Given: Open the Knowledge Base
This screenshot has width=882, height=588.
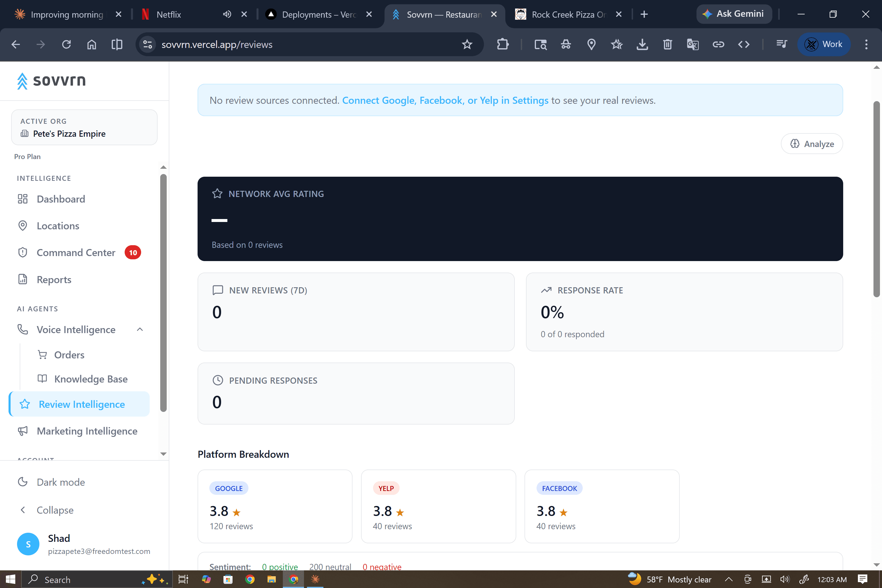Looking at the screenshot, I should 91,379.
